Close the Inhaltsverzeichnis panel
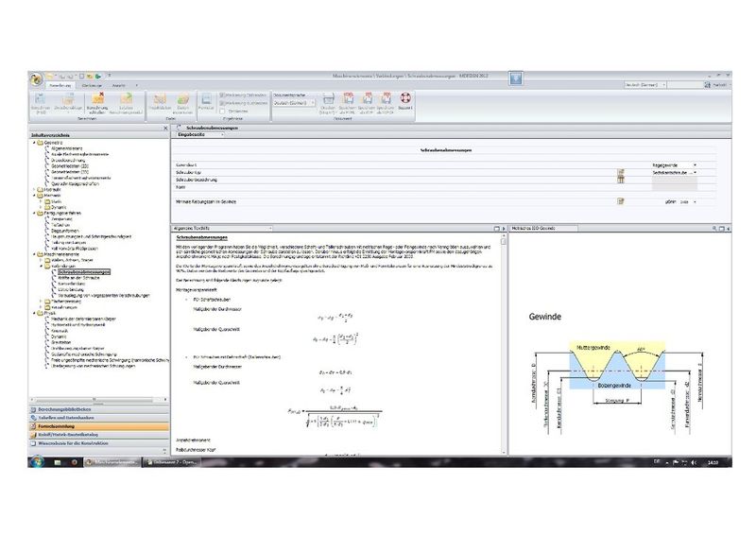This screenshot has height=535, width=756. 165,128
